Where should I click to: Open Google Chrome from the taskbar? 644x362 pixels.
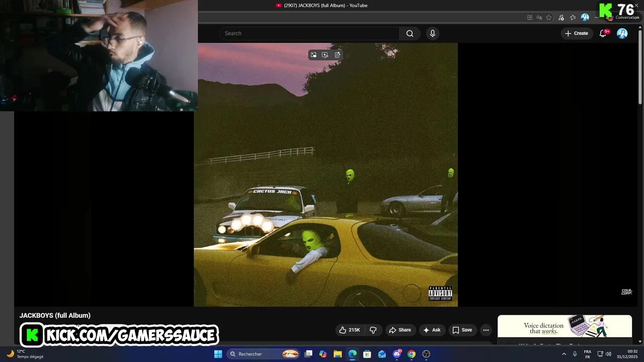[412, 354]
